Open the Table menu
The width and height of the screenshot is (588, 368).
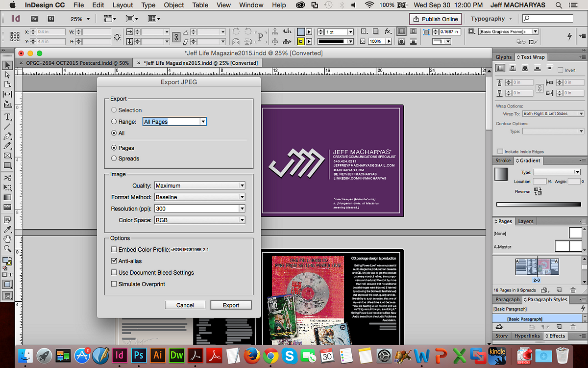pos(200,5)
